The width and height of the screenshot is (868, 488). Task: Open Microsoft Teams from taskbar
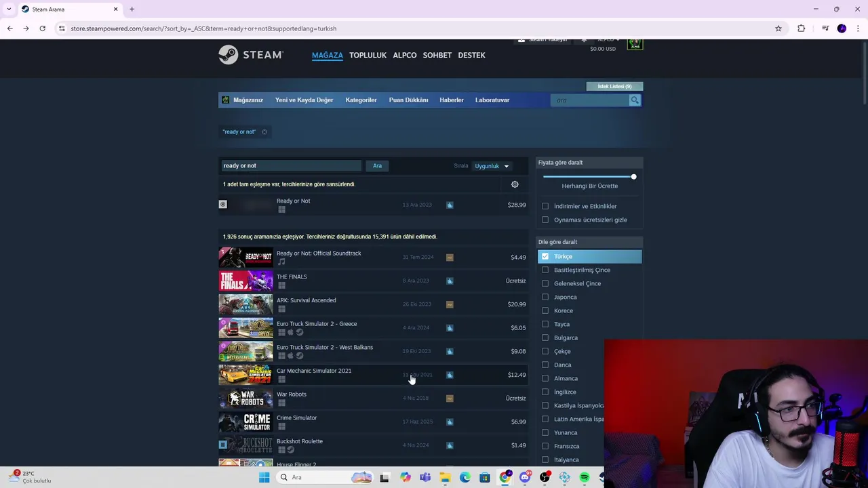425,477
